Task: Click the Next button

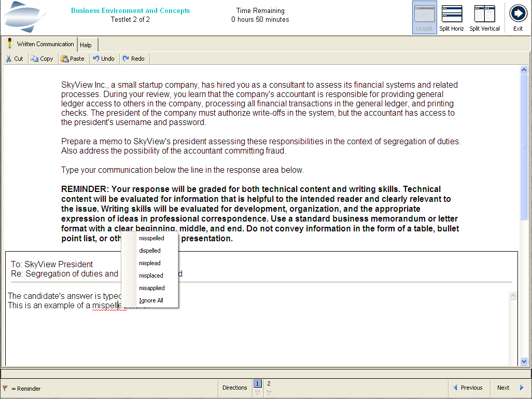Action: pyautogui.click(x=510, y=388)
